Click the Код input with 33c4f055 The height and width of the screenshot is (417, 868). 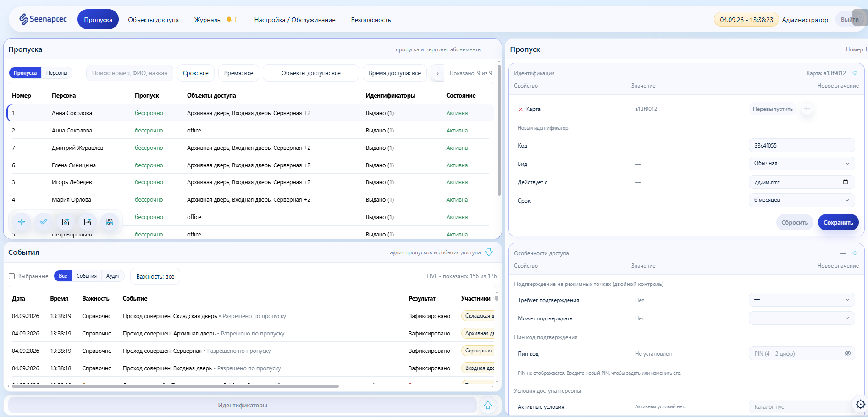point(802,145)
